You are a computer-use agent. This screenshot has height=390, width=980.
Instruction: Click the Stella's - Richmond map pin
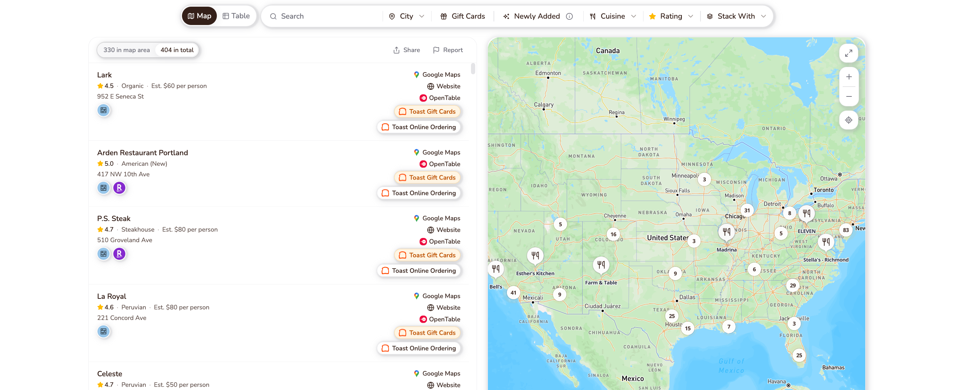tap(826, 242)
